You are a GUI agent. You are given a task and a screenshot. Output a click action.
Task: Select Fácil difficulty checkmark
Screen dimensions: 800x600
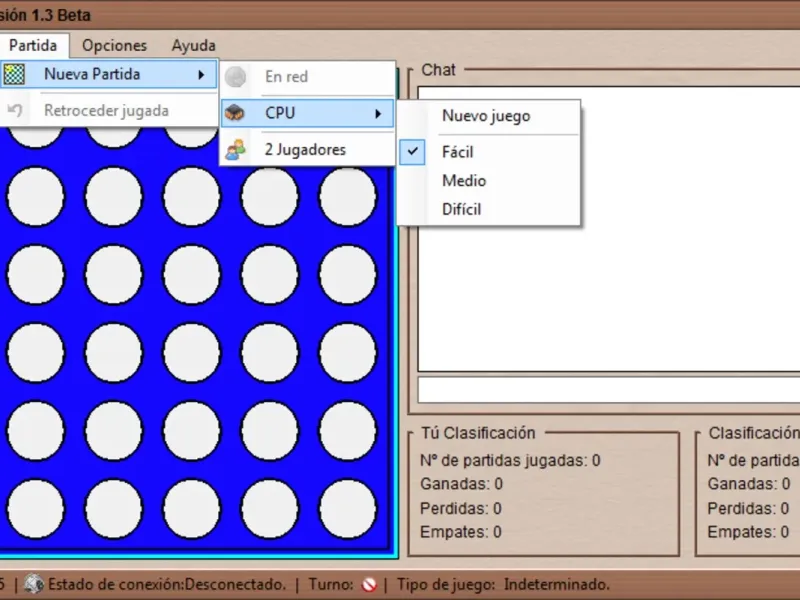[412, 152]
